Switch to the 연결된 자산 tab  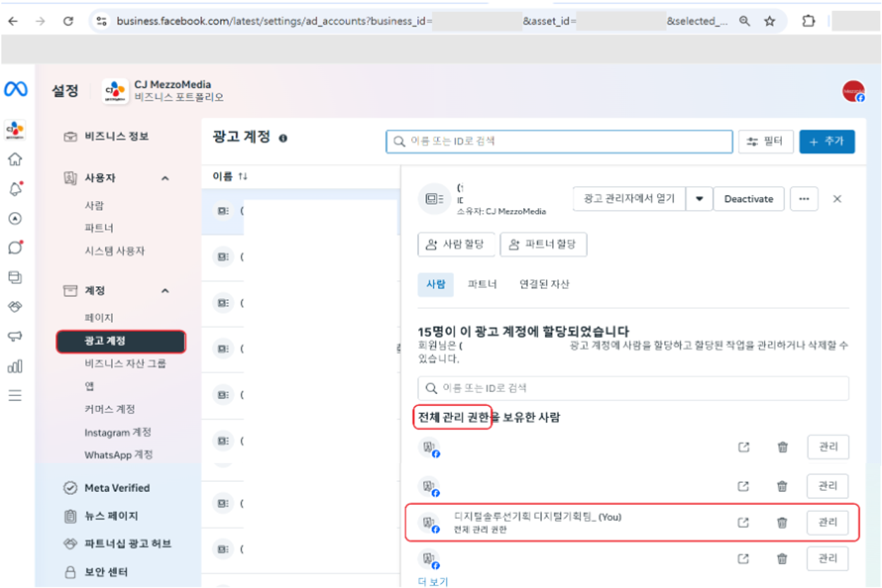coord(544,284)
